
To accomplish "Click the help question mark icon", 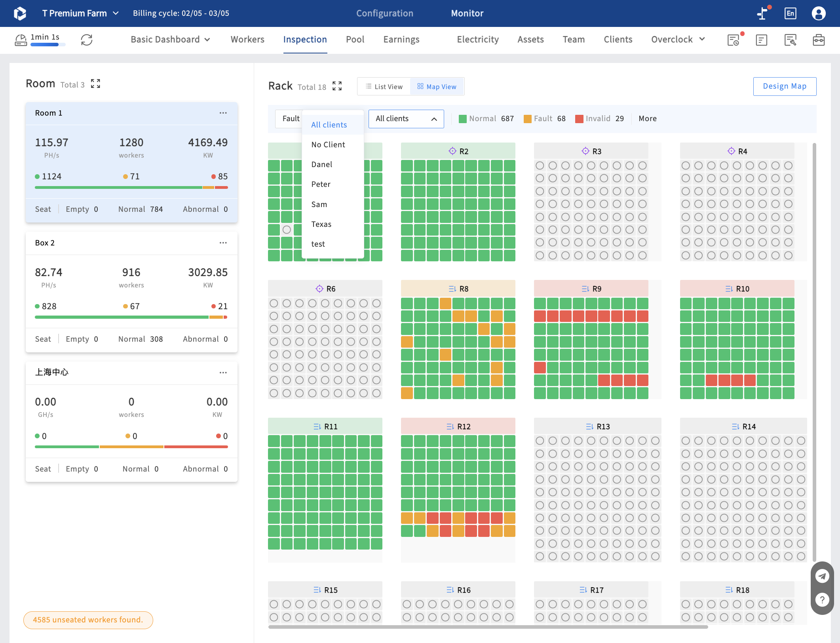I will 822,600.
